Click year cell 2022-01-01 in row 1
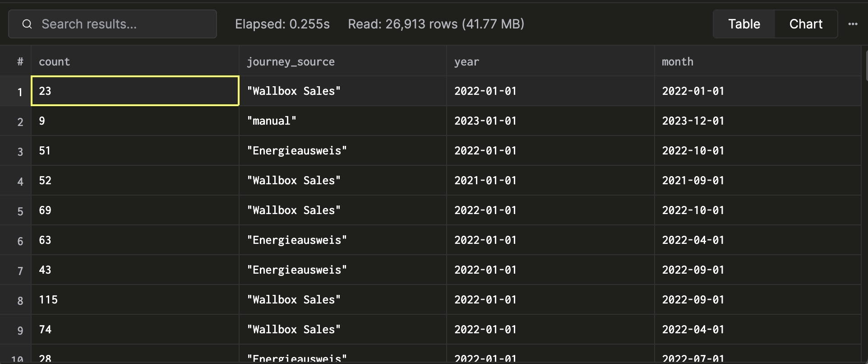Image resolution: width=868 pixels, height=364 pixels. pos(550,91)
